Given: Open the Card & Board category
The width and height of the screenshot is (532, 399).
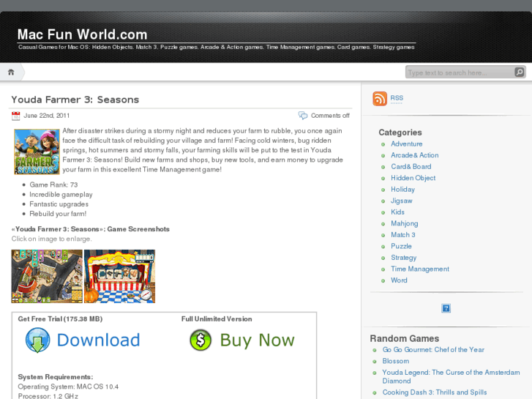Looking at the screenshot, I should tap(411, 167).
